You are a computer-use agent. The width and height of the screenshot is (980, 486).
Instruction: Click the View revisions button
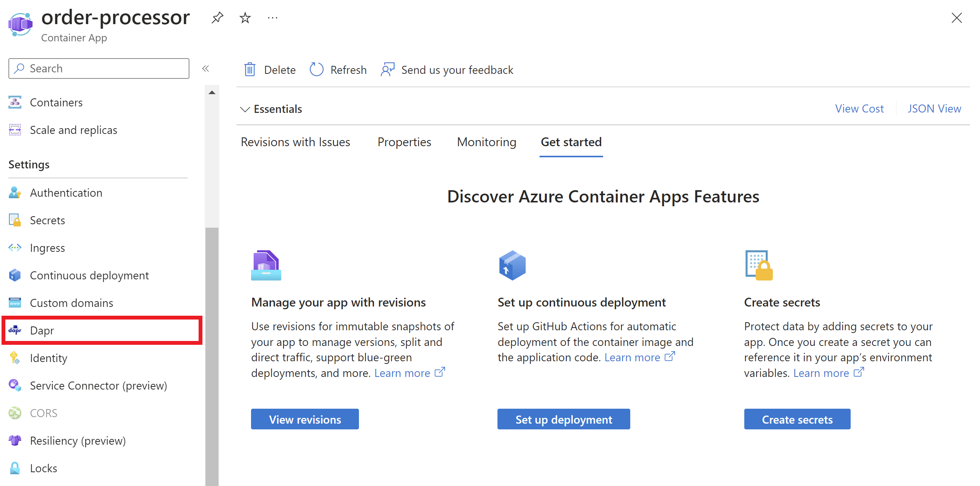point(305,419)
